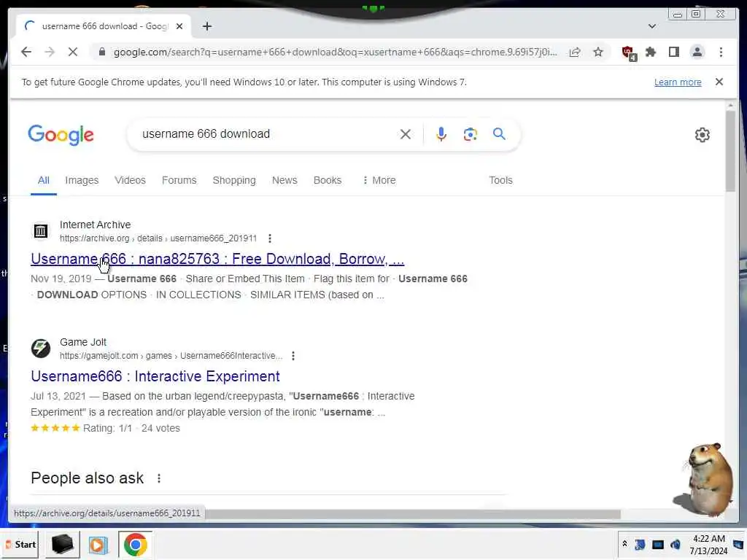Start search by voice

coord(441,134)
